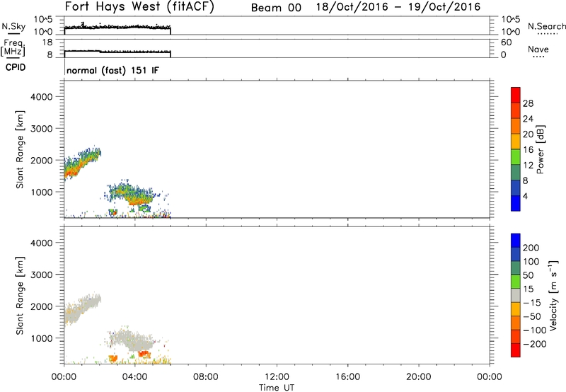Click the '04:00' time axis tick label
This screenshot has height=392, width=566.
pos(134,377)
